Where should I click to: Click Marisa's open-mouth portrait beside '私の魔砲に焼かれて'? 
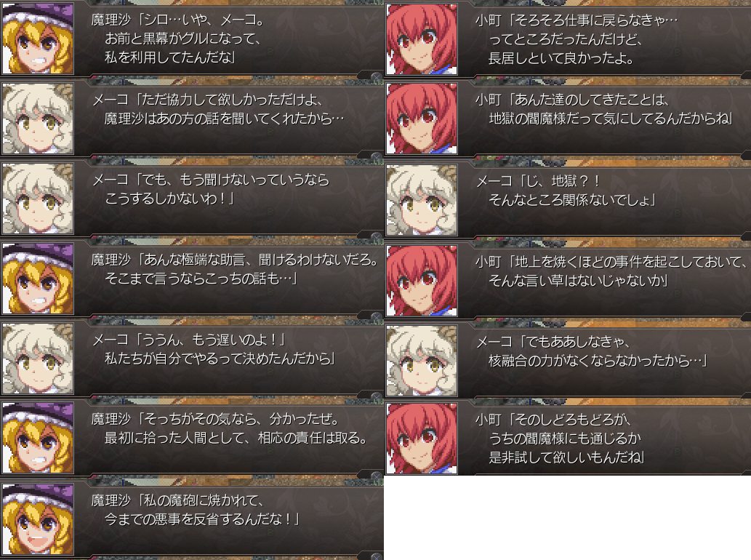(38, 519)
